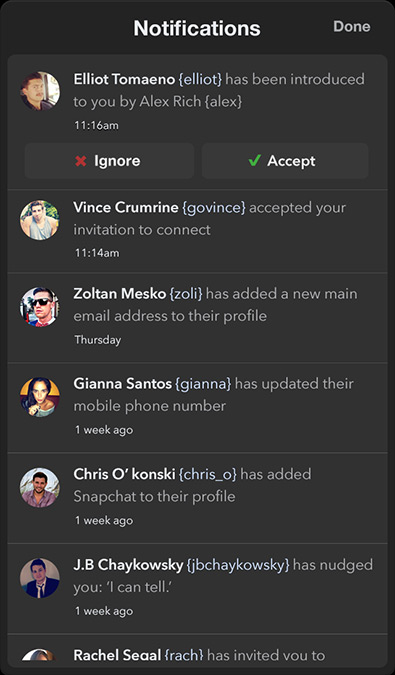Open Chris O' konski's profile picture
The height and width of the screenshot is (675, 395).
tap(40, 488)
